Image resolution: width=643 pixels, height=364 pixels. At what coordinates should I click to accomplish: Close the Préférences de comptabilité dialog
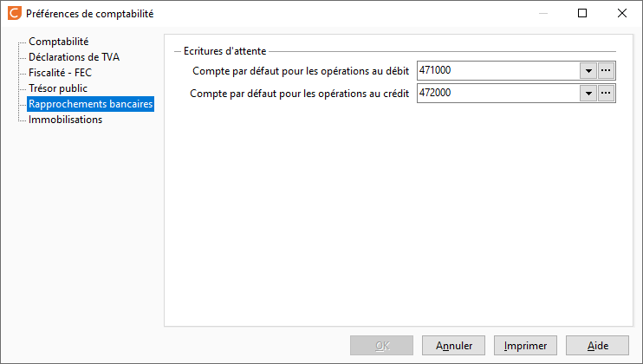622,13
